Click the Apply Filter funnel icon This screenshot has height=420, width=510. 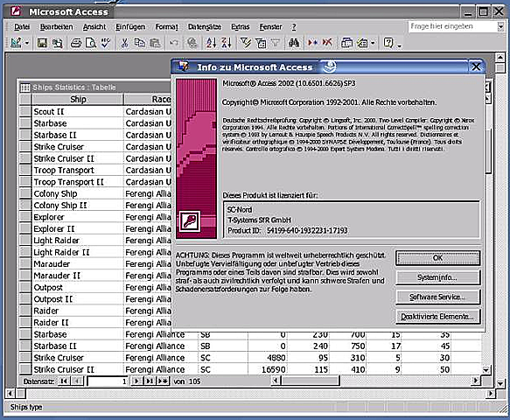tap(276, 43)
